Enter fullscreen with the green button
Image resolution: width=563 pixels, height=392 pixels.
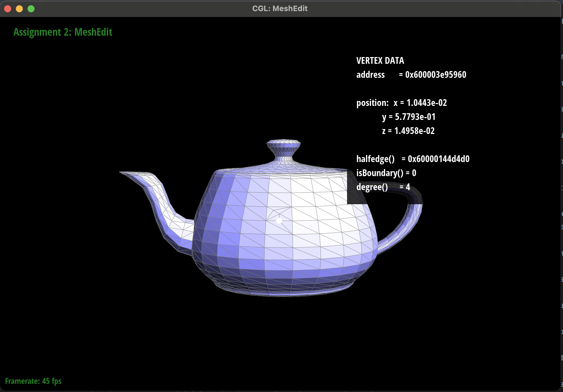coord(31,9)
